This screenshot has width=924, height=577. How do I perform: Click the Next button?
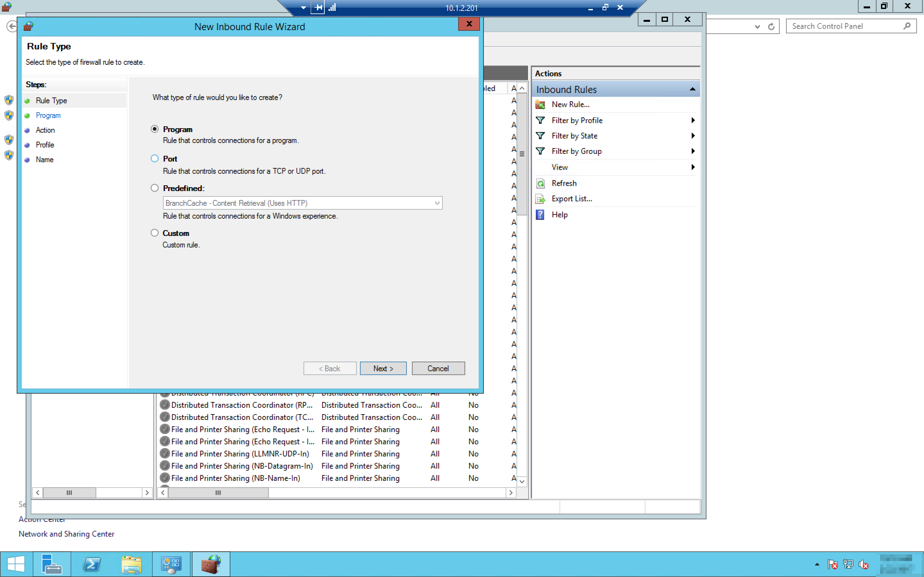[383, 368]
